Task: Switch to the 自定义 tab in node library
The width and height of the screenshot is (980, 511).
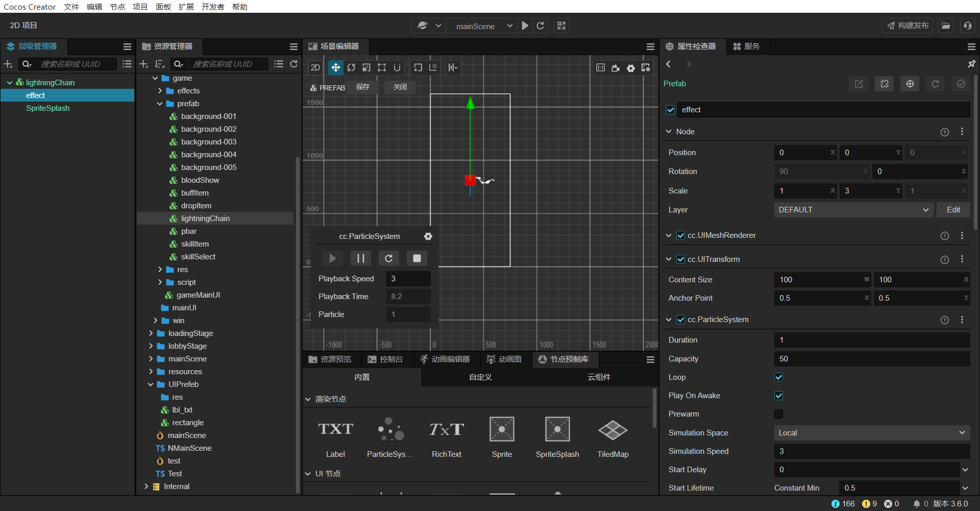Action: tap(480, 377)
